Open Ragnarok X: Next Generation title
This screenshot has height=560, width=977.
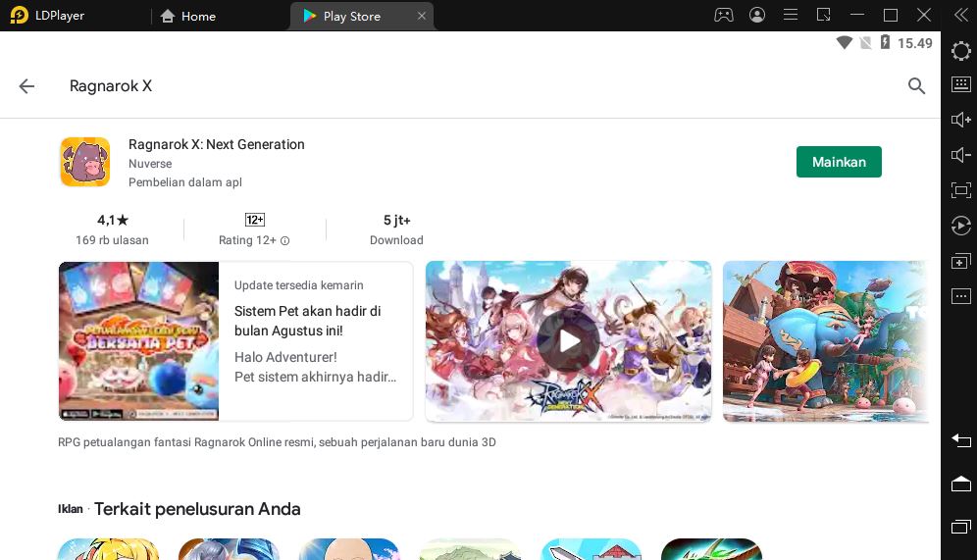[x=216, y=144]
